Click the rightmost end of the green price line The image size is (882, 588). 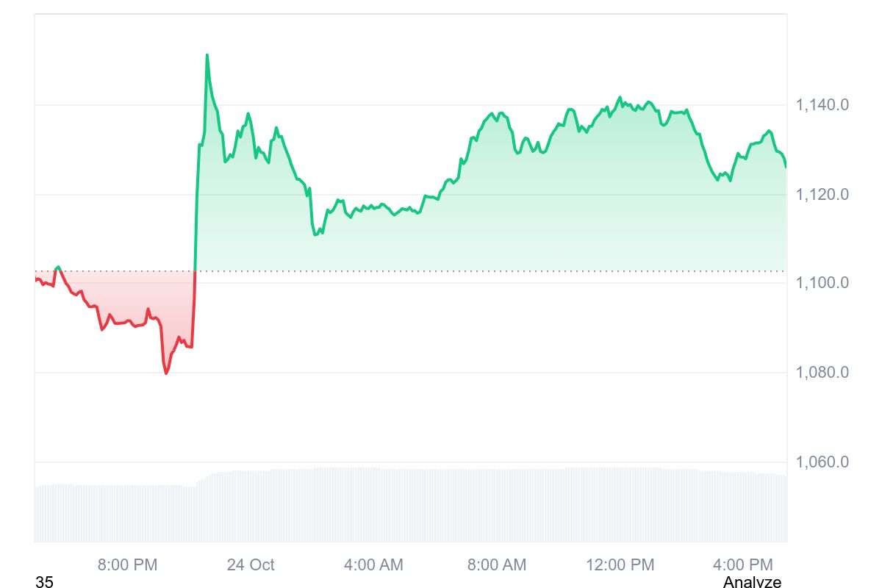(786, 167)
